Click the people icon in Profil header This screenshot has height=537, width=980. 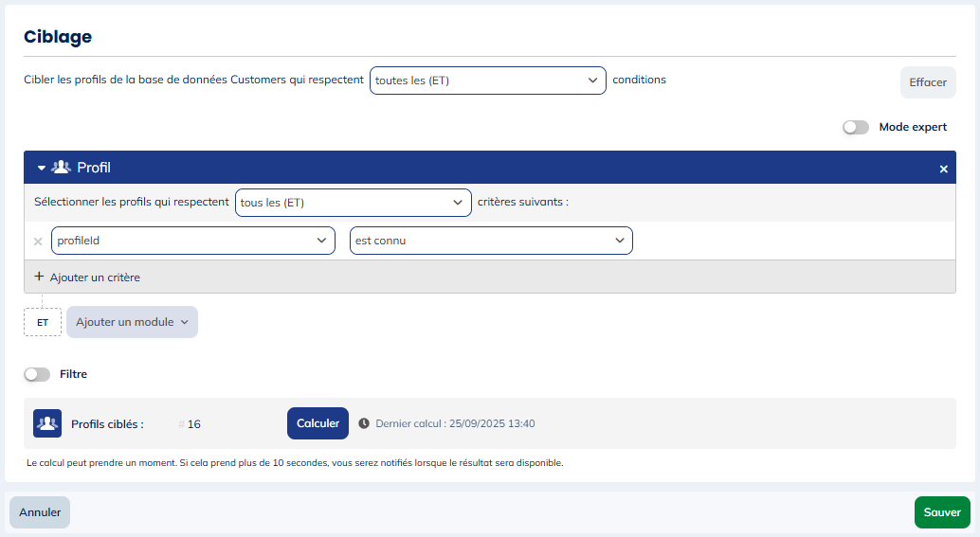[62, 168]
